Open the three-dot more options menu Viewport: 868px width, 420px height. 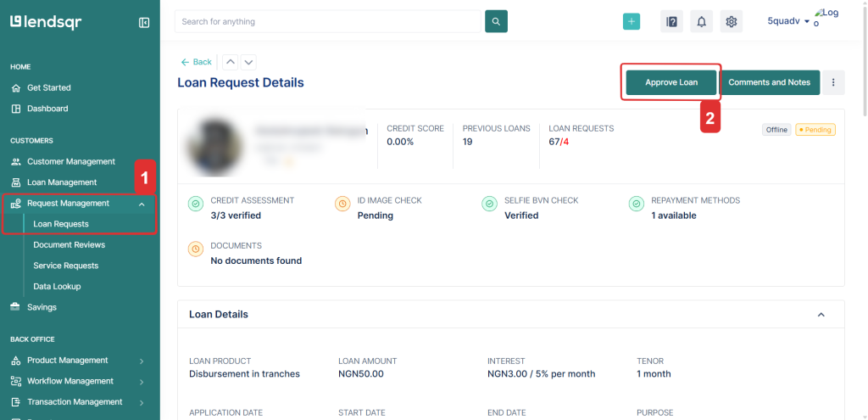coord(833,82)
